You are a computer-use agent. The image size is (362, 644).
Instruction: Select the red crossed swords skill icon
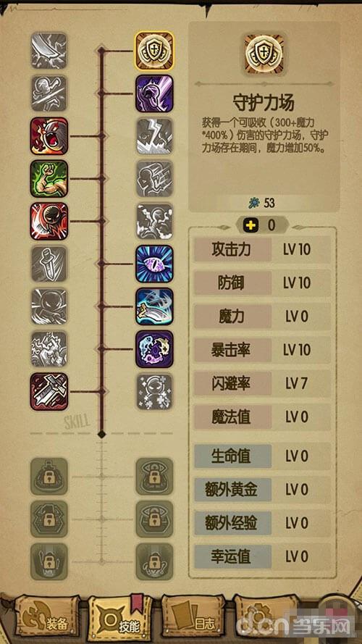point(49,391)
